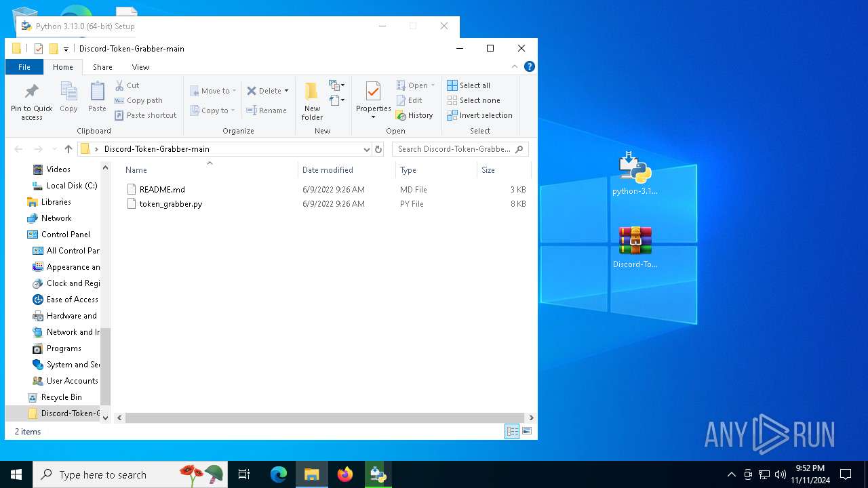Click History in Open group
Viewport: 868px width, 488px height.
coord(414,115)
